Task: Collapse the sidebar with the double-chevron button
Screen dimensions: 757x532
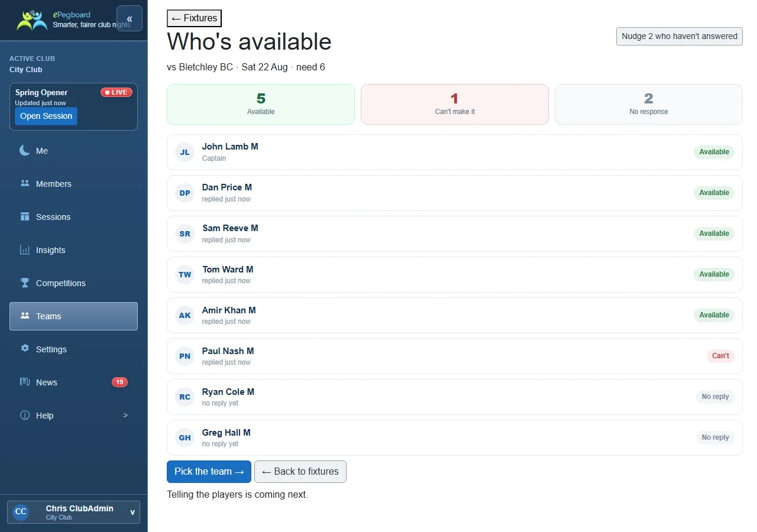Action: [130, 18]
